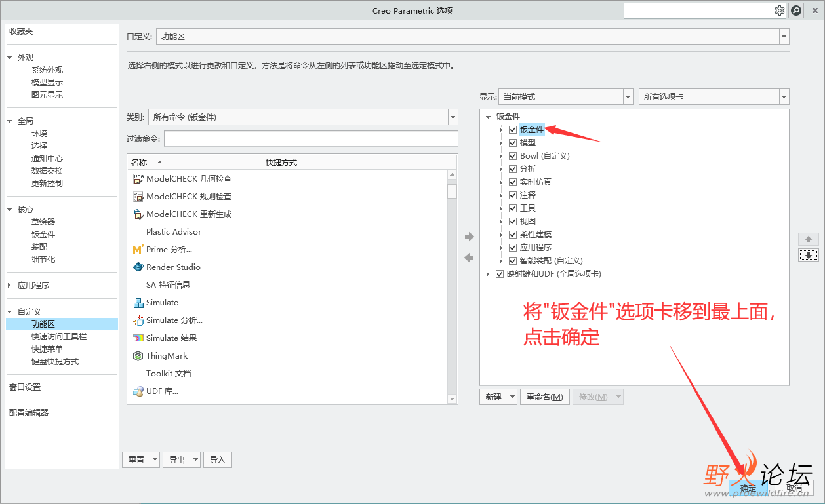The image size is (825, 504).
Task: Expand the 应用程序 sidebar section
Action: 10,286
